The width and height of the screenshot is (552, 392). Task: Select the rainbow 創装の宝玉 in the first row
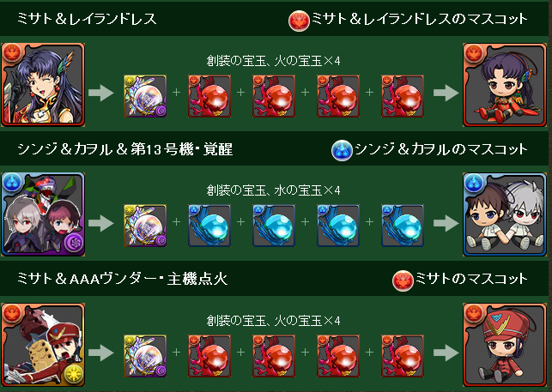tap(145, 96)
